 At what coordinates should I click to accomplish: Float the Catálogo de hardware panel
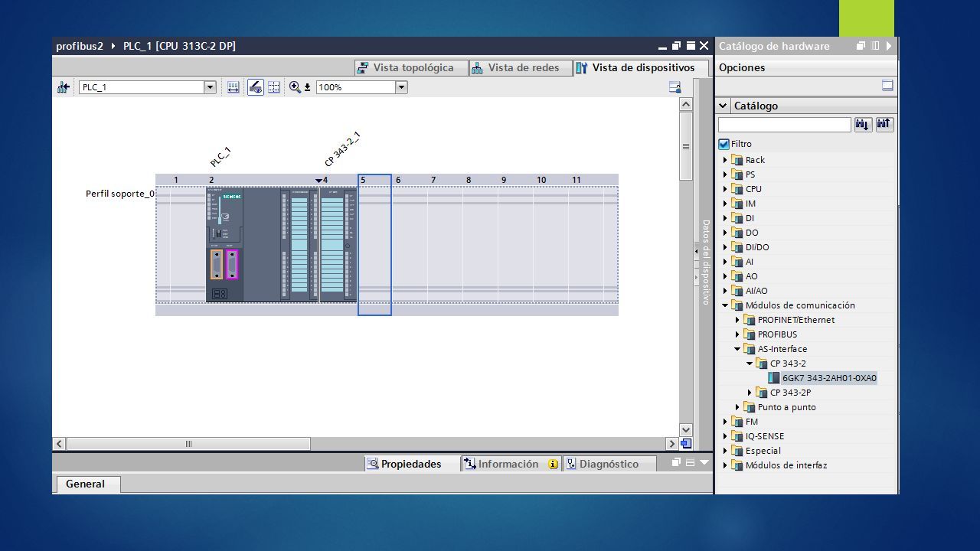[x=861, y=46]
